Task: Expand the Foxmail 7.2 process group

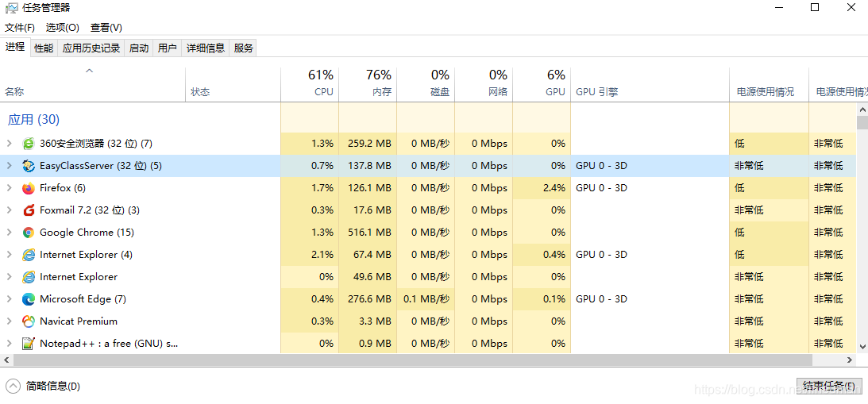Action: [x=9, y=210]
